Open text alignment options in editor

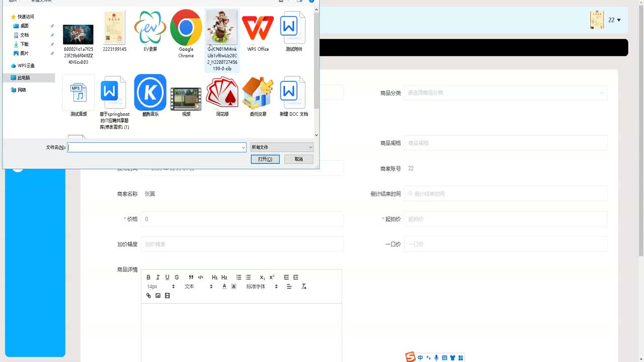pyautogui.click(x=289, y=287)
